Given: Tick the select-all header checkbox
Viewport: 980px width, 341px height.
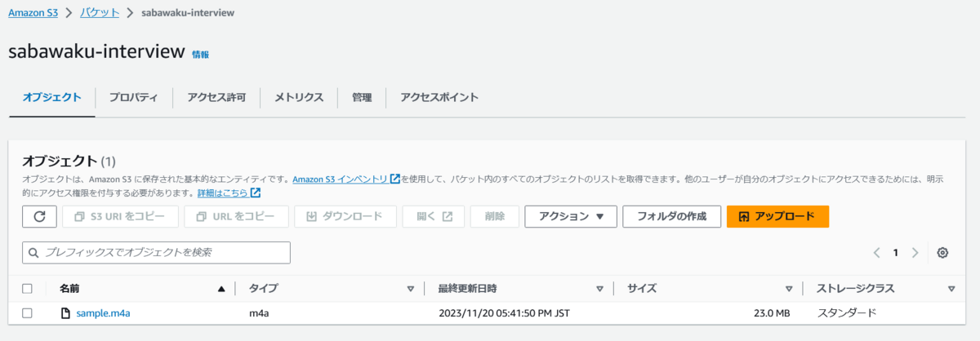Looking at the screenshot, I should click(28, 288).
